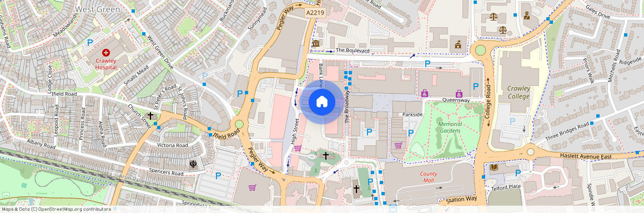Viewport: 644px width, 213px height.
Task: Click the Church Street label
Action: [x=139, y=116]
